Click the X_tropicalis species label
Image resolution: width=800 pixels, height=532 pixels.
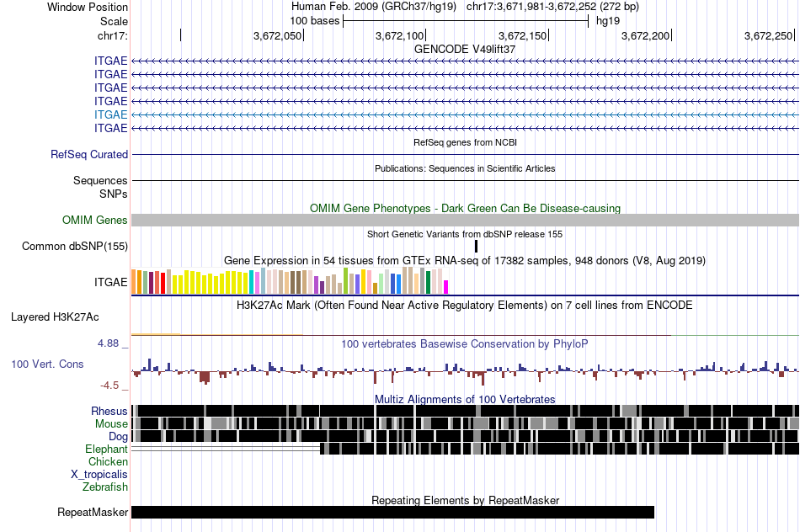(x=99, y=475)
